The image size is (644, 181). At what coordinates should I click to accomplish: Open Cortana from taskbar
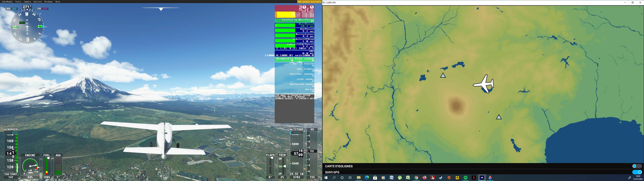click(342, 178)
